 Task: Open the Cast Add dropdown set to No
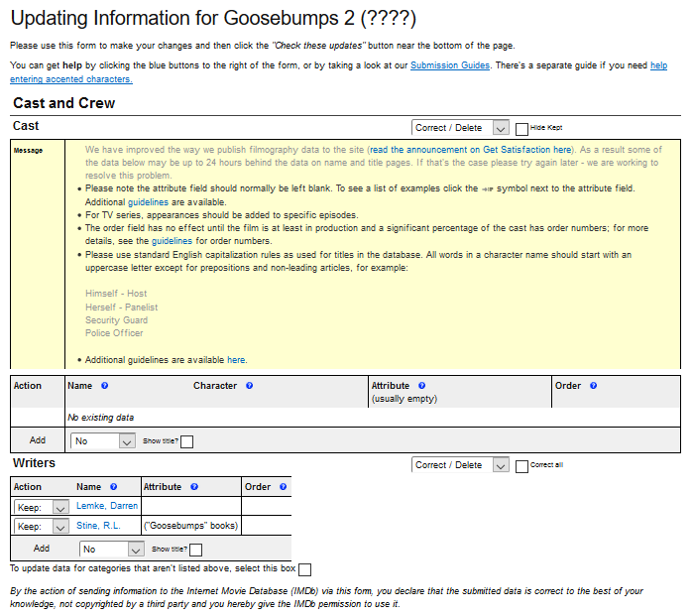[x=102, y=441]
